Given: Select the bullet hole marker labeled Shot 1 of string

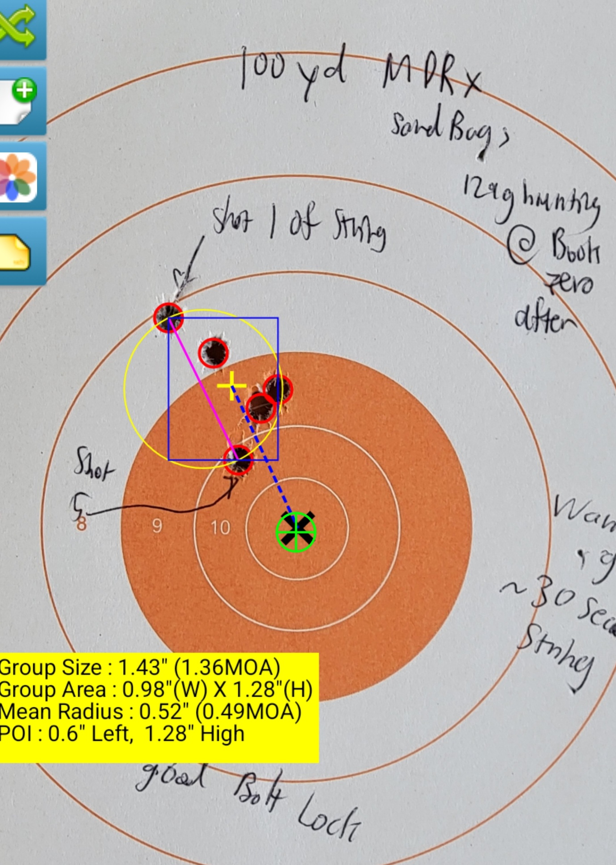Looking at the screenshot, I should [168, 318].
